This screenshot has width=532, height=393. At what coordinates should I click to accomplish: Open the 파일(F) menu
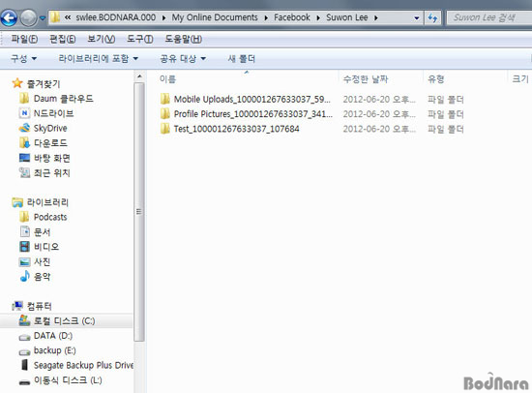pyautogui.click(x=24, y=39)
